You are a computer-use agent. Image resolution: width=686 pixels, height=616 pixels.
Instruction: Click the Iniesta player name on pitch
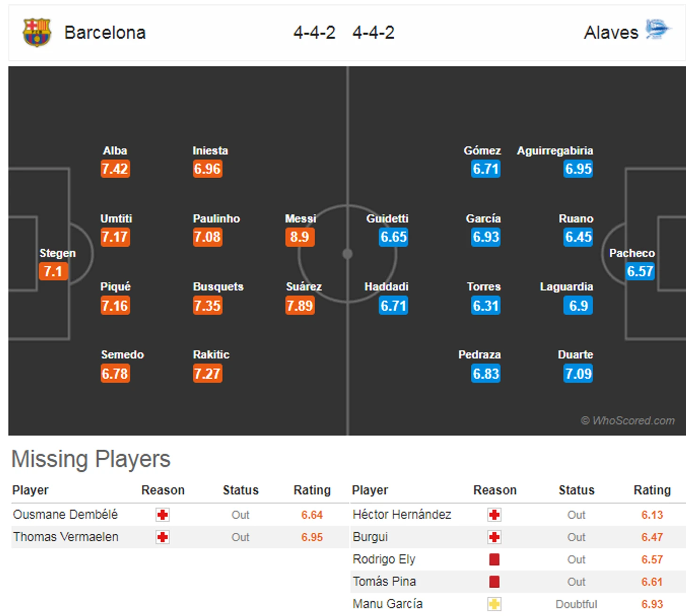(x=210, y=151)
